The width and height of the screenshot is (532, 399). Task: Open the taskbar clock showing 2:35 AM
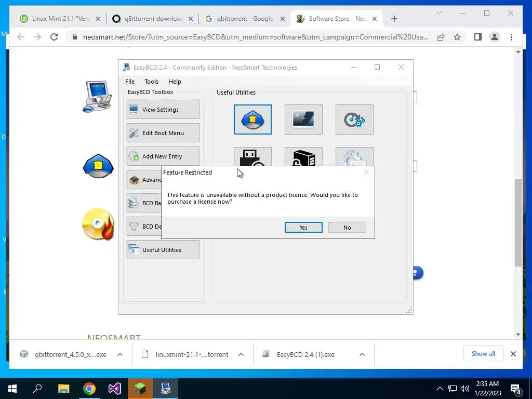click(488, 389)
